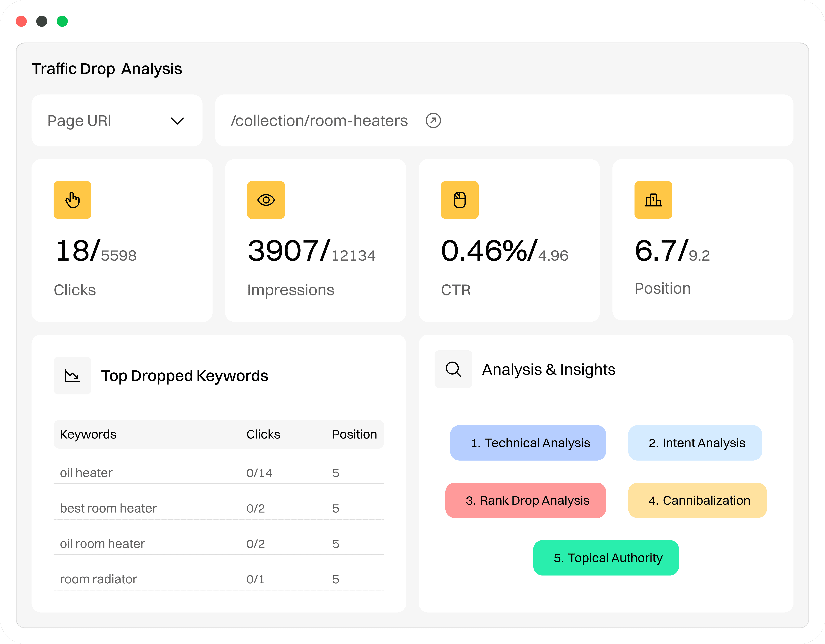Expand the Page URl dropdown

coord(117,121)
